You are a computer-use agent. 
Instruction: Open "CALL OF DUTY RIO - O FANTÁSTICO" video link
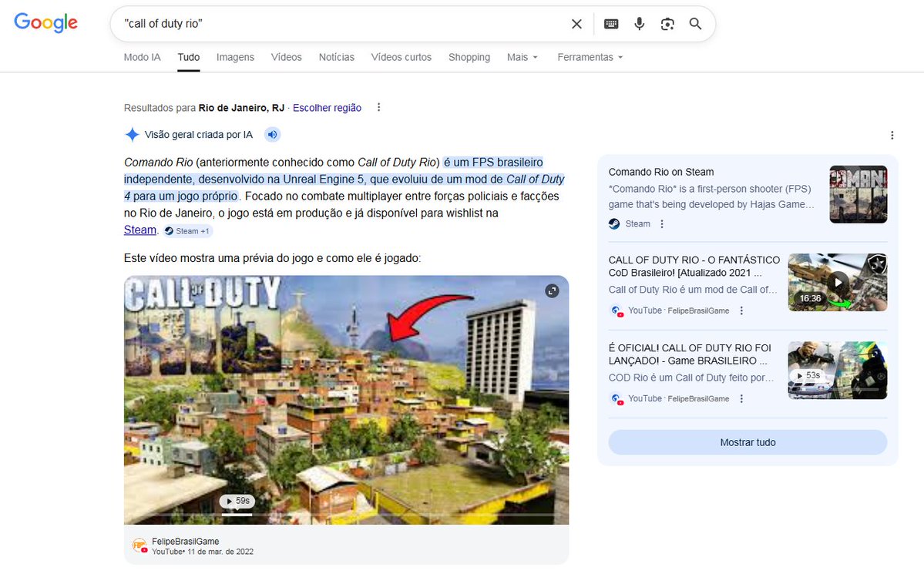click(x=694, y=267)
